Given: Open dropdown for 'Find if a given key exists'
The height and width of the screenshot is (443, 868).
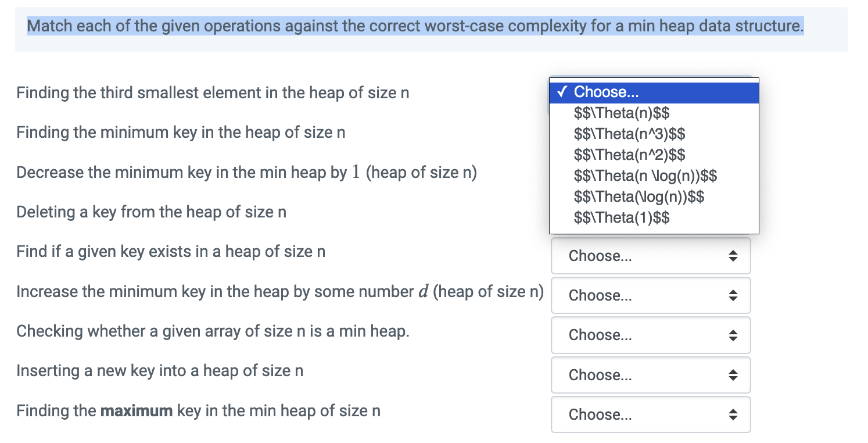Looking at the screenshot, I should [651, 256].
